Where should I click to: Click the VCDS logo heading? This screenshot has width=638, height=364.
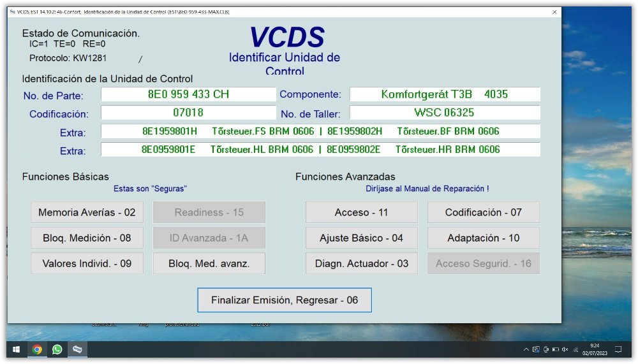tap(287, 37)
